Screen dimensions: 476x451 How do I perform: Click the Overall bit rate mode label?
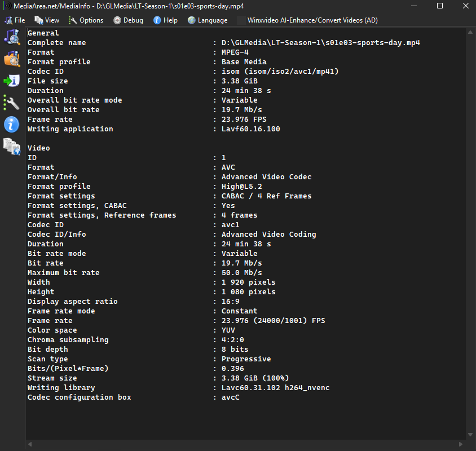[x=74, y=100]
